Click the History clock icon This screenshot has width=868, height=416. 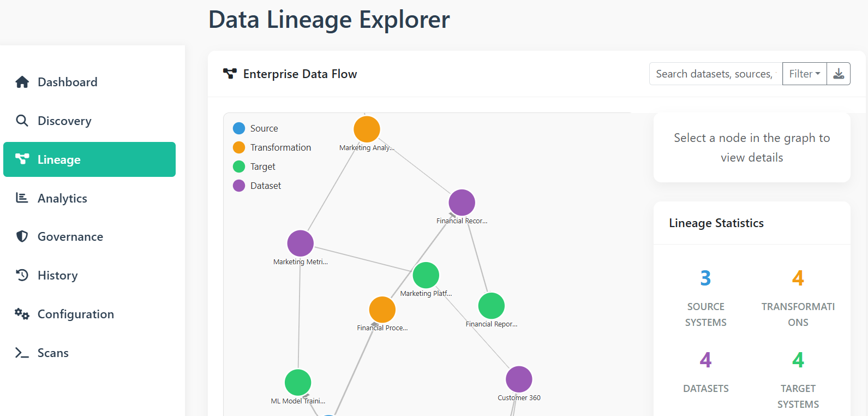pyautogui.click(x=22, y=275)
